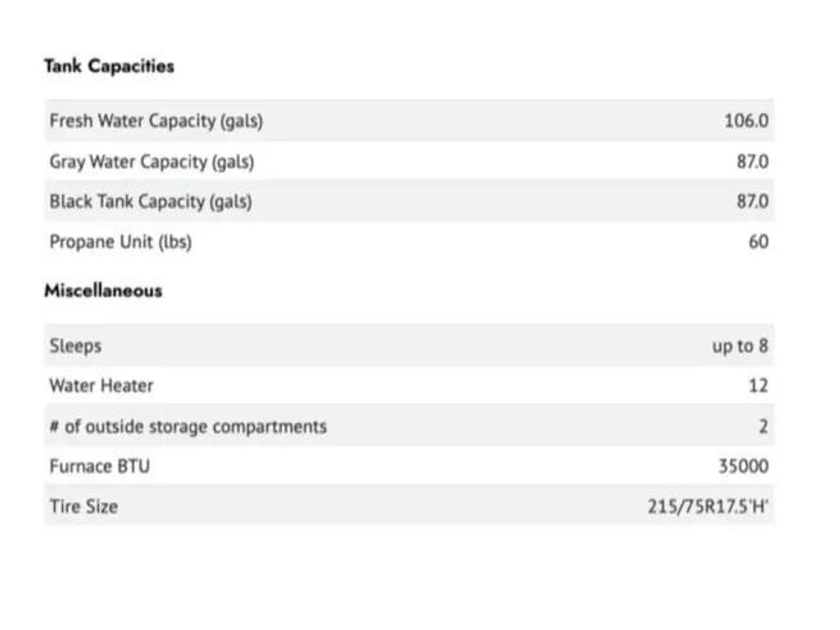Screen dimensions: 840x630
Task: Click the Tank Capacities heading
Action: [109, 66]
